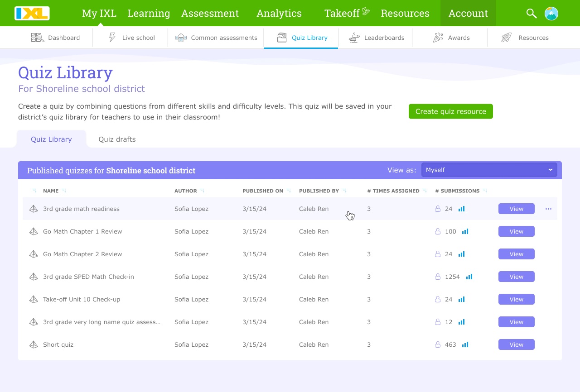Click quiz icon beside Short quiz
This screenshot has height=392, width=580.
[x=34, y=344]
